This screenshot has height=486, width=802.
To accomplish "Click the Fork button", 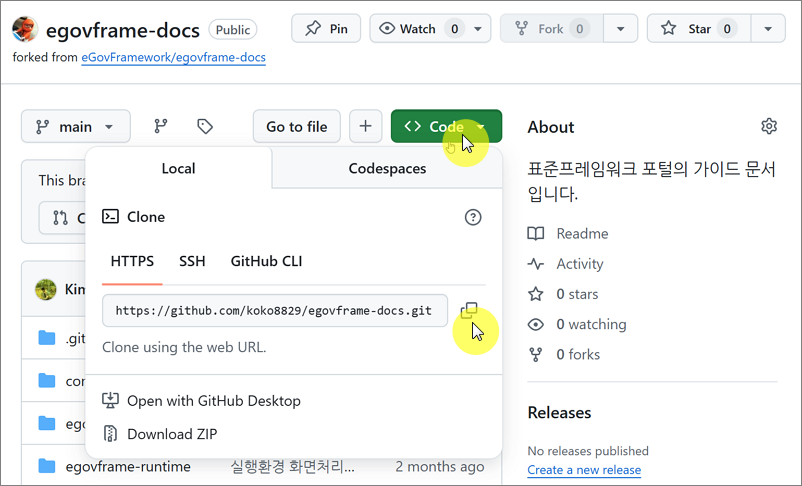I will [x=552, y=29].
